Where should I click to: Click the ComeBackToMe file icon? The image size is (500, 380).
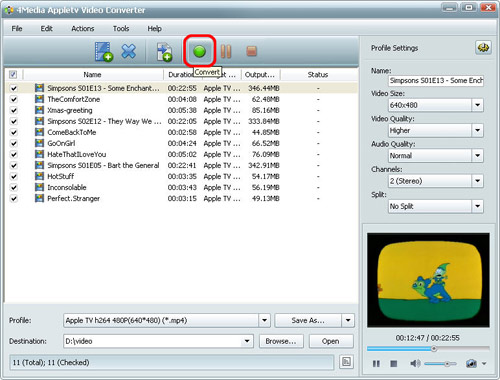coord(39,132)
